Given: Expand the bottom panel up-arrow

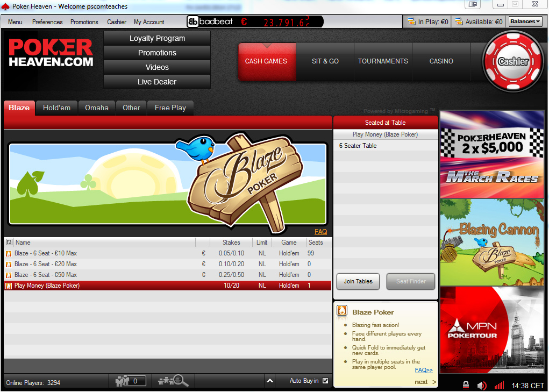Looking at the screenshot, I should (269, 381).
